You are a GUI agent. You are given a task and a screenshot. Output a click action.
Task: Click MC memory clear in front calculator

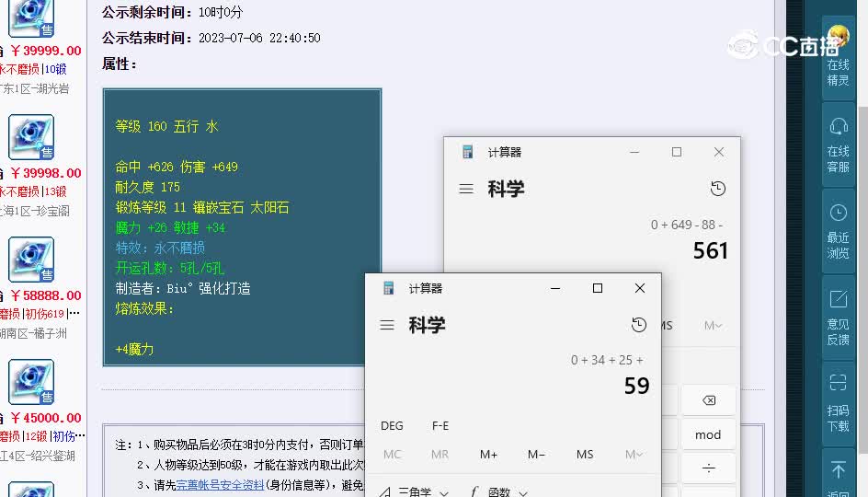(x=392, y=455)
